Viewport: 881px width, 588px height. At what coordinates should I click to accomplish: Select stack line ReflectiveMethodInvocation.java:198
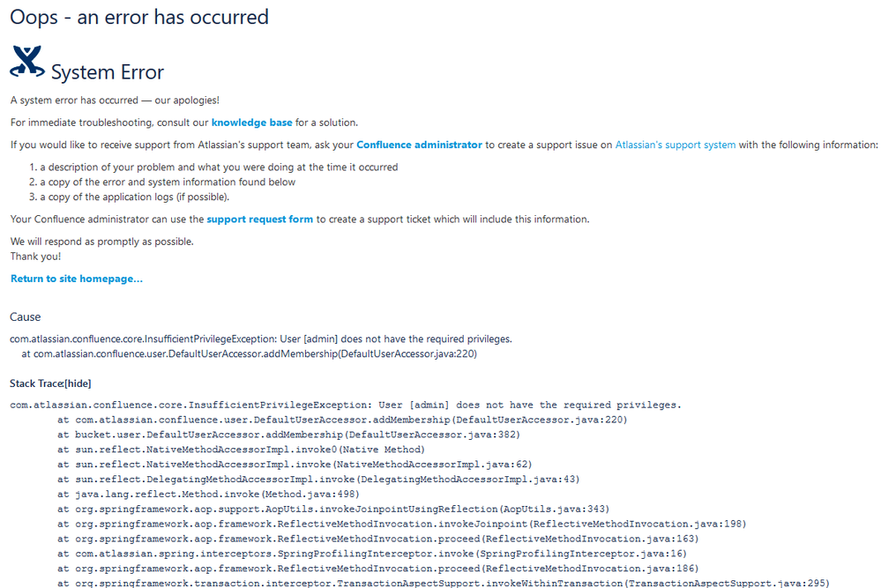click(x=402, y=524)
